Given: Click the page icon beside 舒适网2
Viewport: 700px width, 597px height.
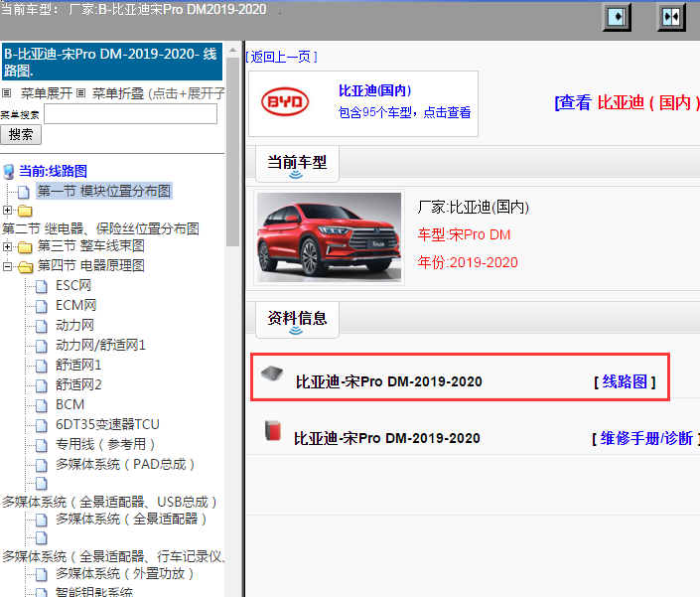Looking at the screenshot, I should [42, 385].
